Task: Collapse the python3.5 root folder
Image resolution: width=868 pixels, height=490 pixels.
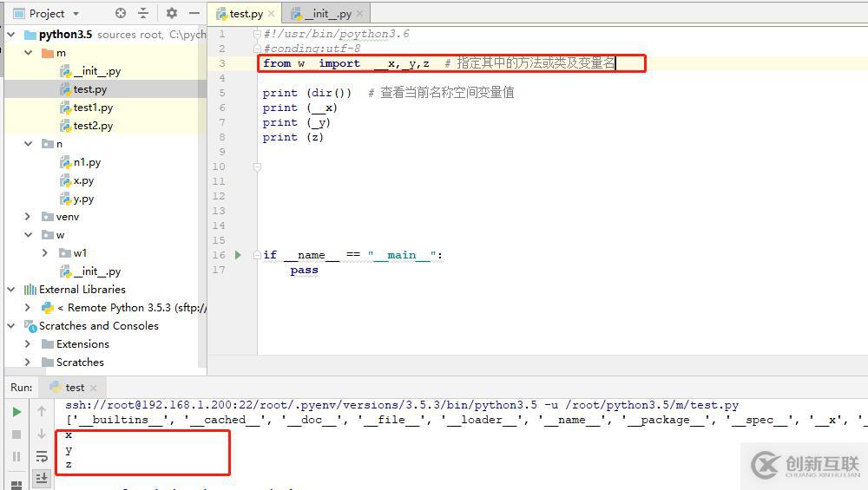Action: click(11, 35)
